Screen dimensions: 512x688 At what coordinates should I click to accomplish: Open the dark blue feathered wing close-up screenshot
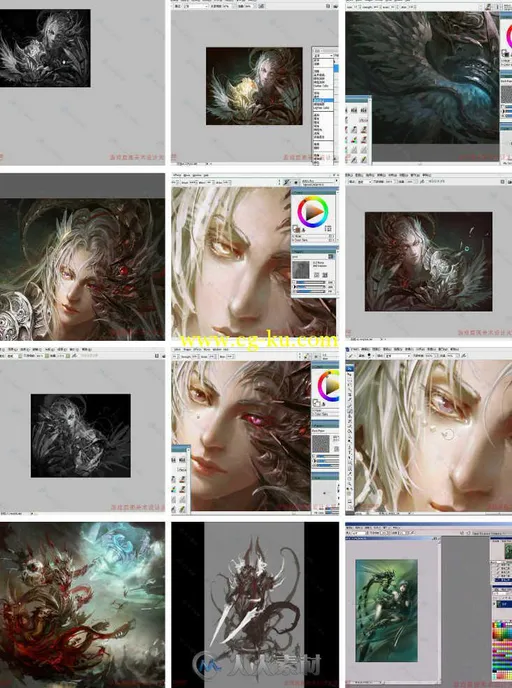tap(429, 83)
